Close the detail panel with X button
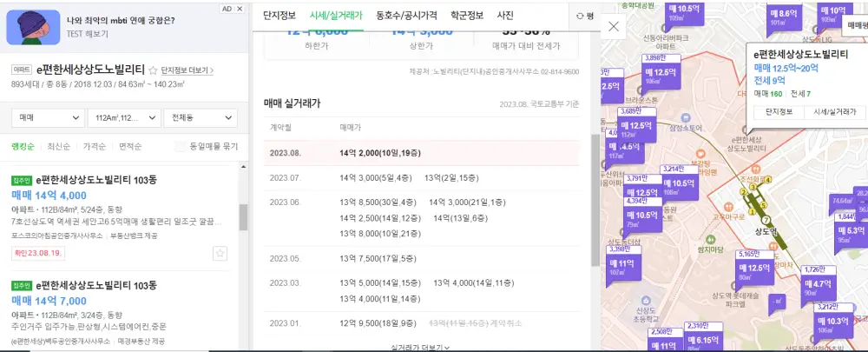868x352 pixels. [x=614, y=27]
